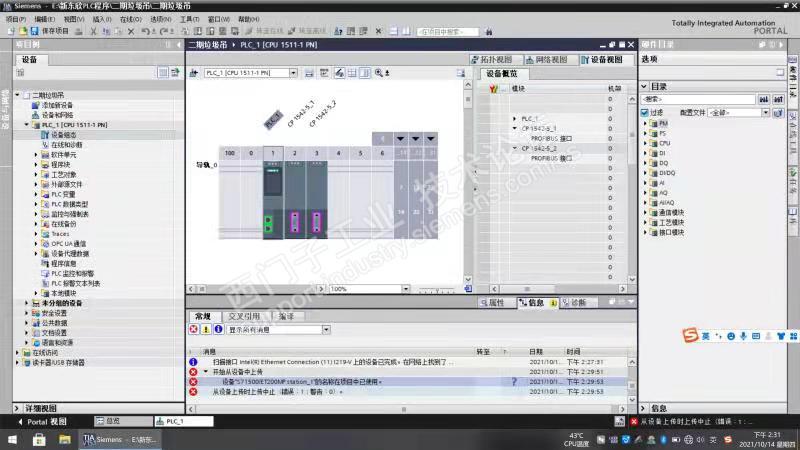
Task: Click the errors filter icon in the info panel
Action: pyautogui.click(x=193, y=330)
